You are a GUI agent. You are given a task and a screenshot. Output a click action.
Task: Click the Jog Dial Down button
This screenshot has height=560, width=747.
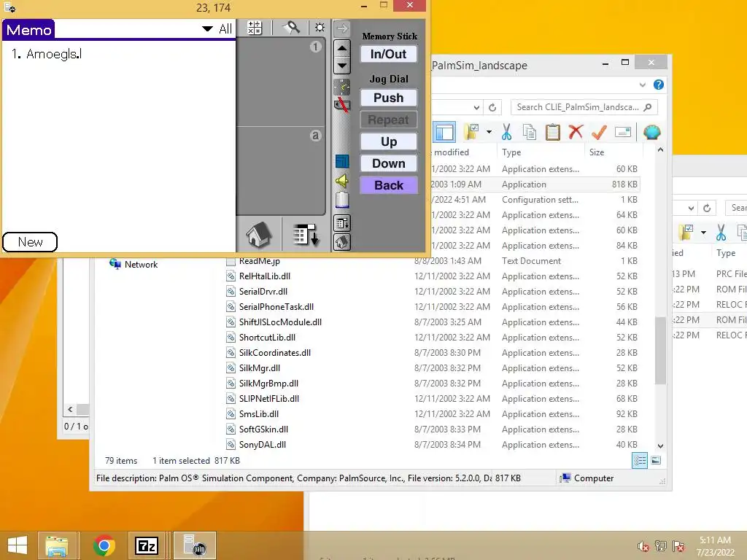click(x=388, y=163)
